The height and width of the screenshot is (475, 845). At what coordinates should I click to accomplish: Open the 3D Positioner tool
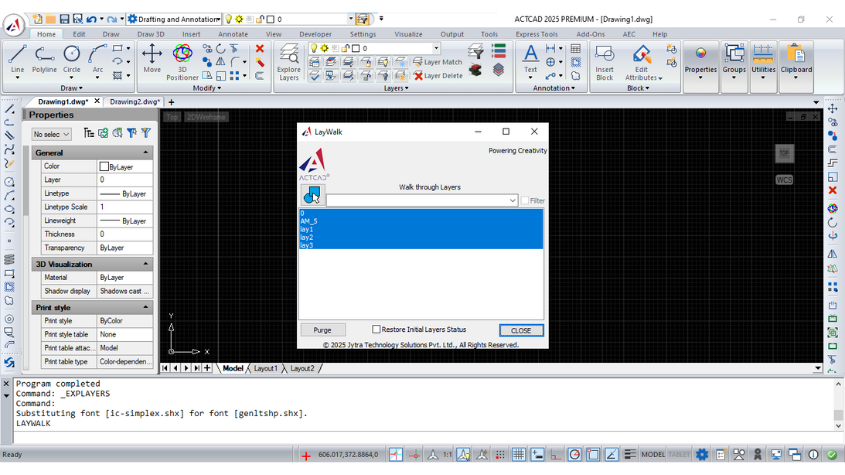(182, 62)
